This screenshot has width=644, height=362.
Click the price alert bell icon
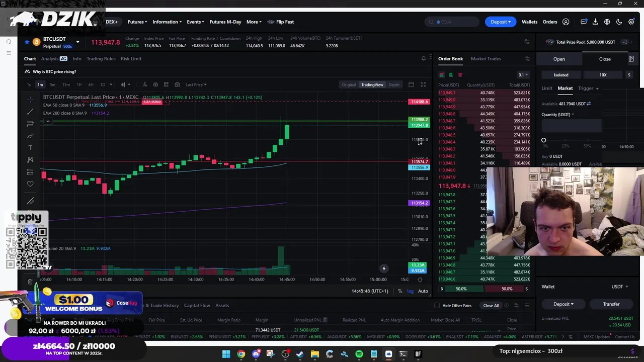coord(424,59)
